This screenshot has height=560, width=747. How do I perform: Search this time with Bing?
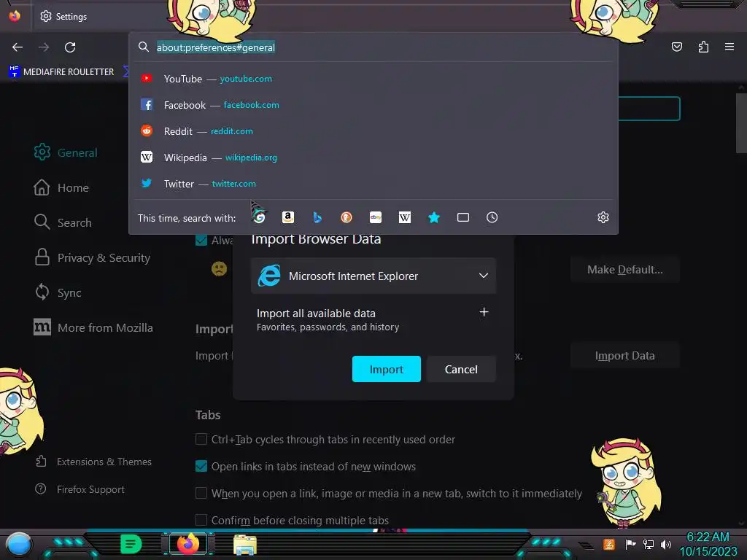(317, 217)
